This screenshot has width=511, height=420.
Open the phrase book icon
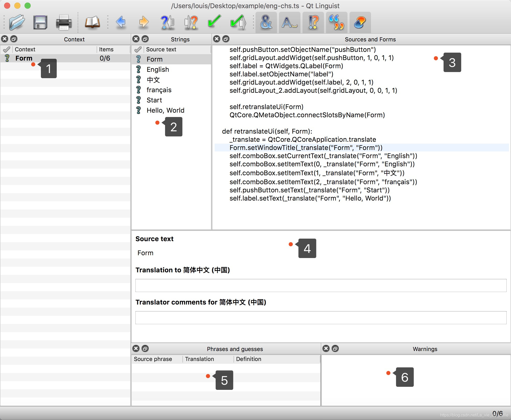tap(92, 22)
